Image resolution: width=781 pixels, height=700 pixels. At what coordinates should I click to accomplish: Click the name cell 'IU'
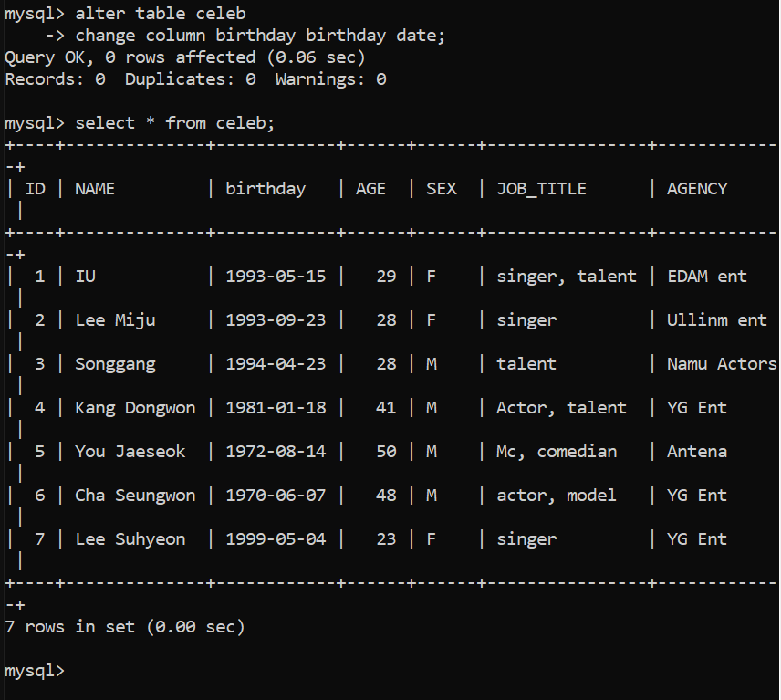point(85,276)
